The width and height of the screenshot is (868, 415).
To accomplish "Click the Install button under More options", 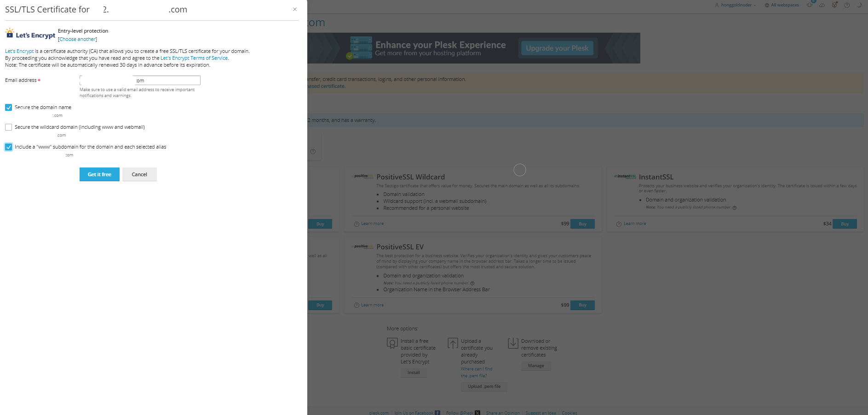I will [414, 373].
